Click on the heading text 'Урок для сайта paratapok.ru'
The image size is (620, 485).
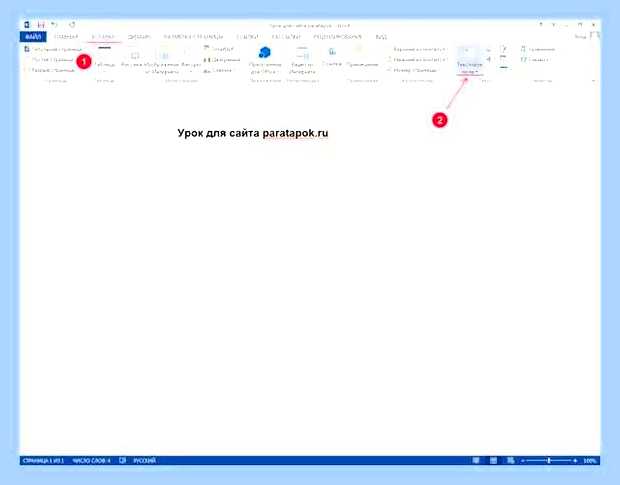(253, 133)
